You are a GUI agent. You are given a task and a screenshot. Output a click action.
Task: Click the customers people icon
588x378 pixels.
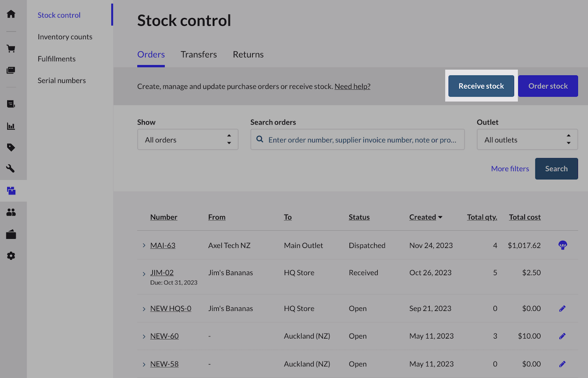tap(11, 212)
